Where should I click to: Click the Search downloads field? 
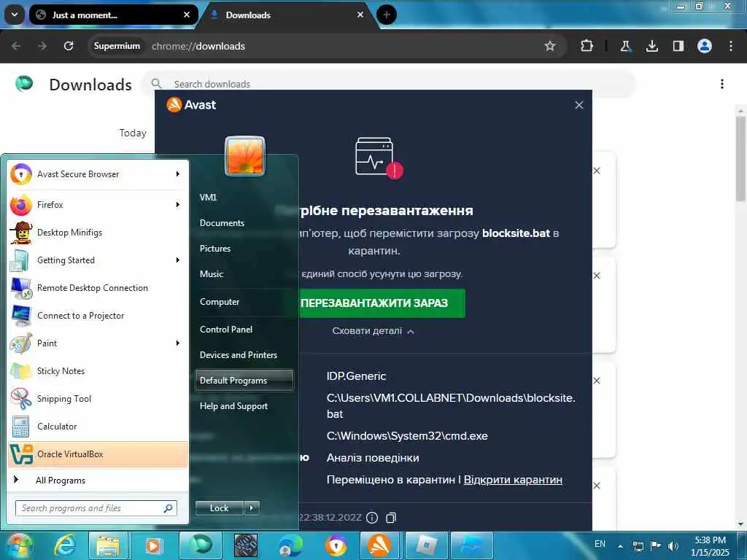pos(388,84)
